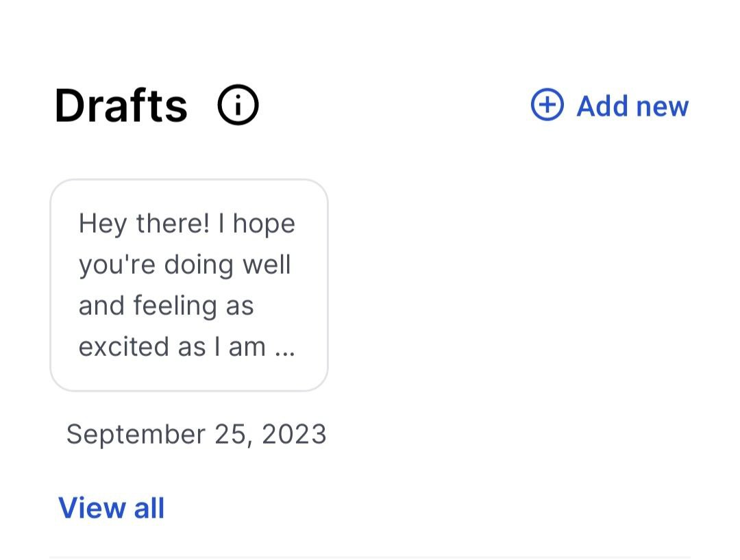Click the "excited as I am ..." draft preview

pyautogui.click(x=186, y=347)
